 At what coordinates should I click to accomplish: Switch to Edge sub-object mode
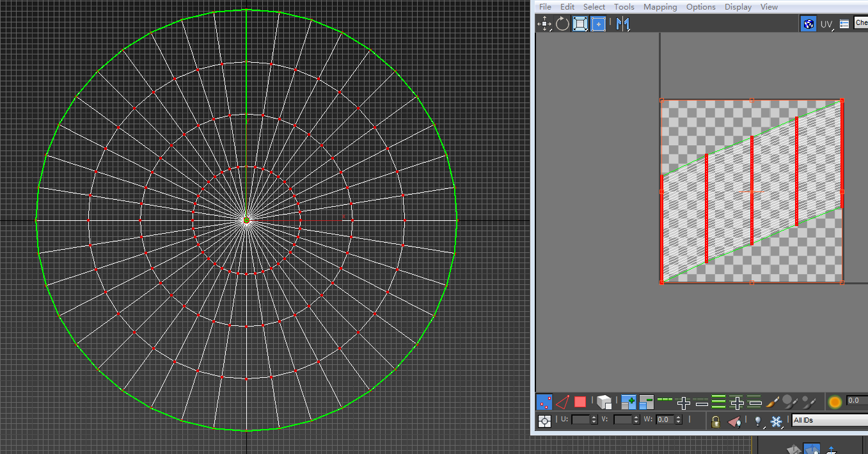[x=562, y=402]
